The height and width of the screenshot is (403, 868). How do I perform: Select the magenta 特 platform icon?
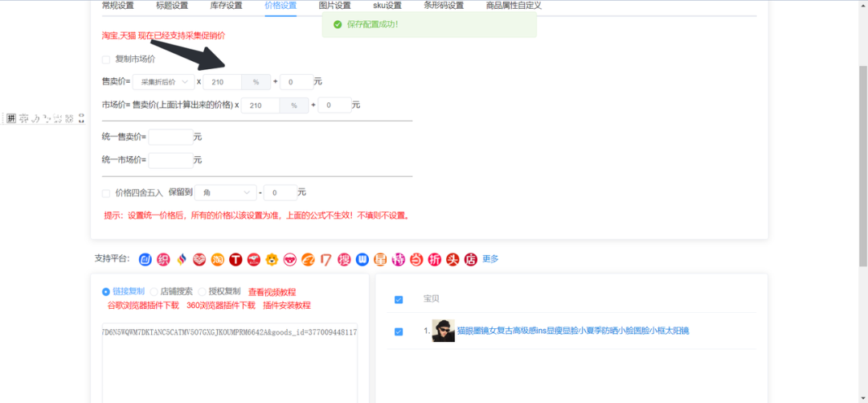coord(399,259)
